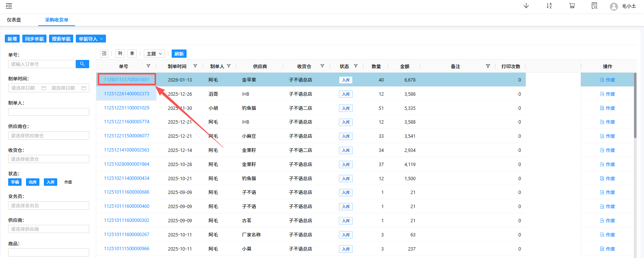Open the shopping cart icon
Image resolution: width=644 pixels, height=258 pixels.
tap(572, 6)
